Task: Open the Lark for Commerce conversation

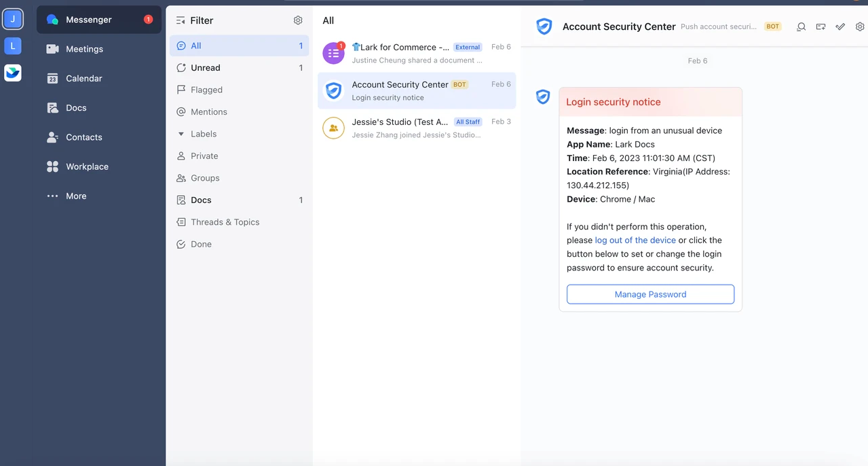Action: click(416, 53)
